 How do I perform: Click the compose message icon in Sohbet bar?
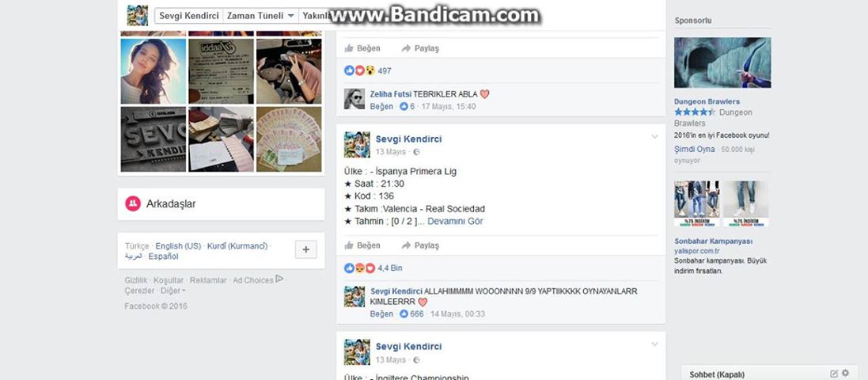tap(834, 374)
